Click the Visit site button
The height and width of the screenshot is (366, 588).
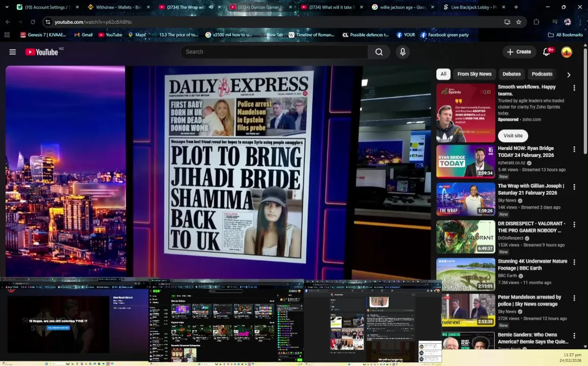click(x=513, y=136)
